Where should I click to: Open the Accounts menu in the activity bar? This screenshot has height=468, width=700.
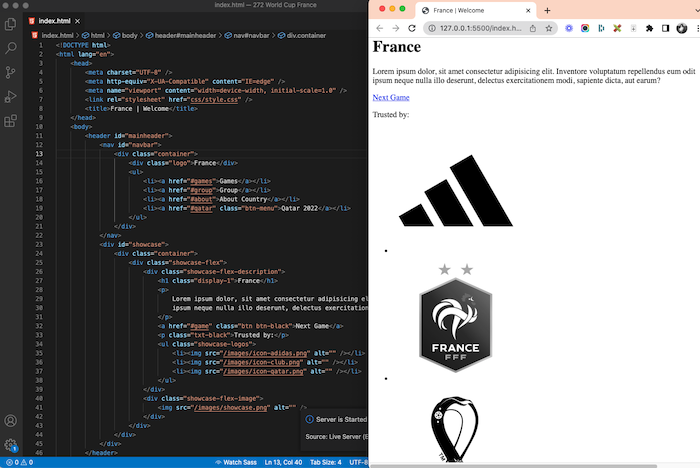pyautogui.click(x=10, y=421)
